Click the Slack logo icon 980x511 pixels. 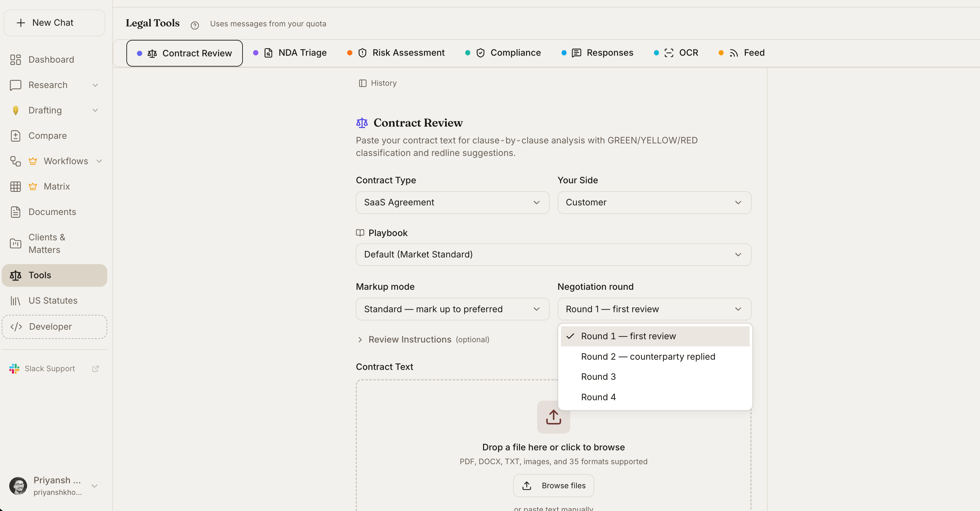coord(15,369)
